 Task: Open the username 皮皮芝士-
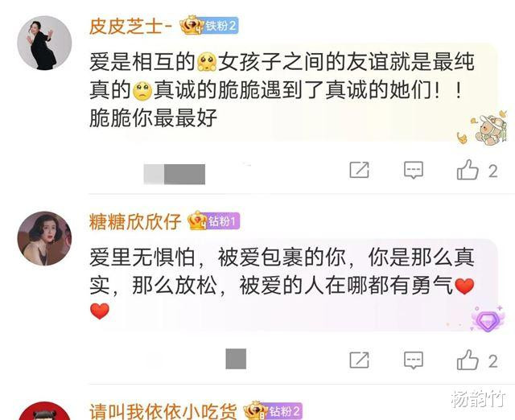click(130, 26)
